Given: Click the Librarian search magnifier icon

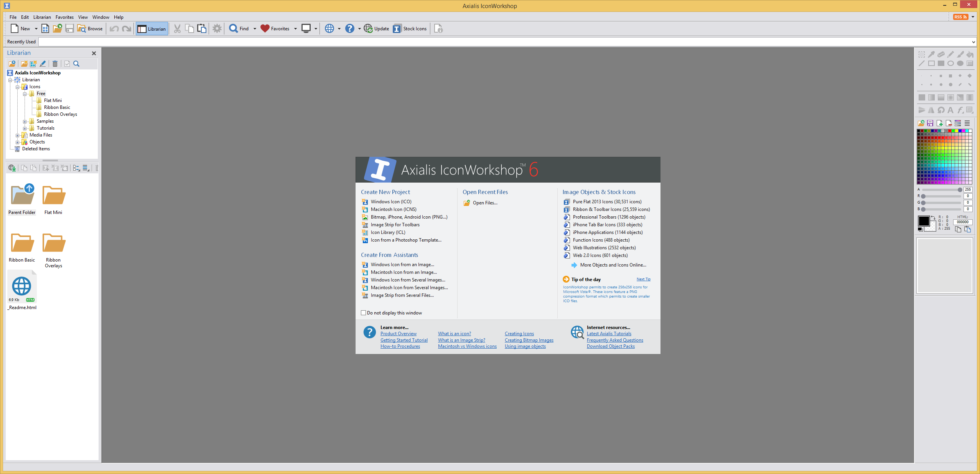Looking at the screenshot, I should 76,64.
